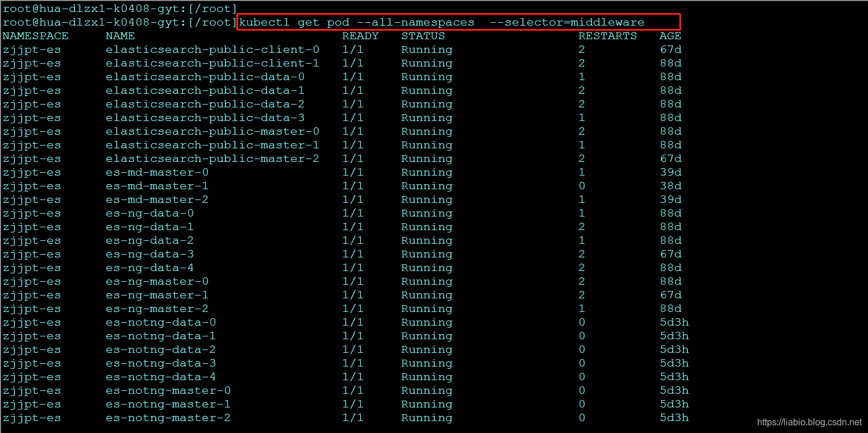Click the kubectl get pod command text
This screenshot has width=868, height=433.
pos(442,23)
